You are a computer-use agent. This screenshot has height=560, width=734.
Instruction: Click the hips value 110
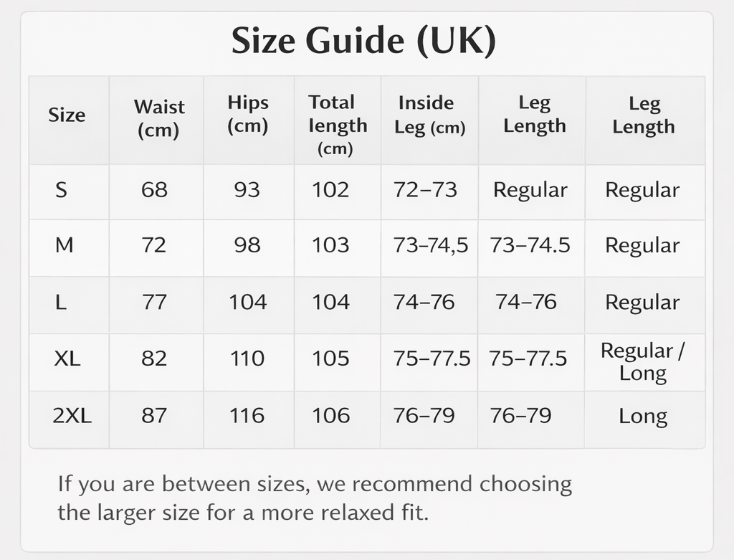[247, 358]
